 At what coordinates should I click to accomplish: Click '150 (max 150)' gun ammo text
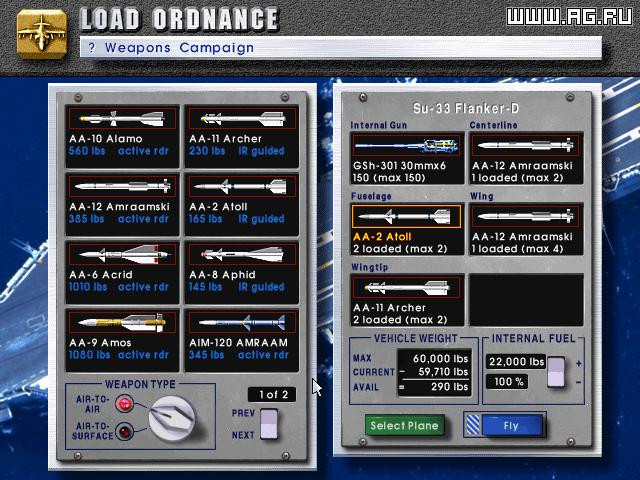(x=389, y=178)
